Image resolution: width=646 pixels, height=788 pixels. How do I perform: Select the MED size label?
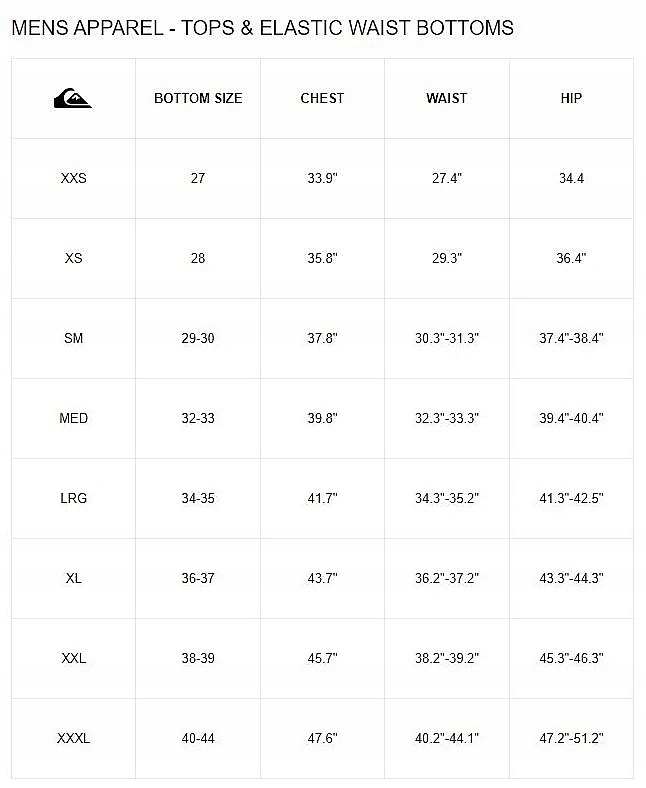(73, 418)
